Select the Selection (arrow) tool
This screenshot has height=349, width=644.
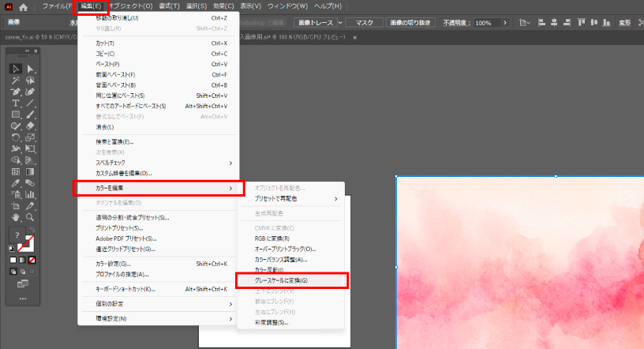pos(16,69)
